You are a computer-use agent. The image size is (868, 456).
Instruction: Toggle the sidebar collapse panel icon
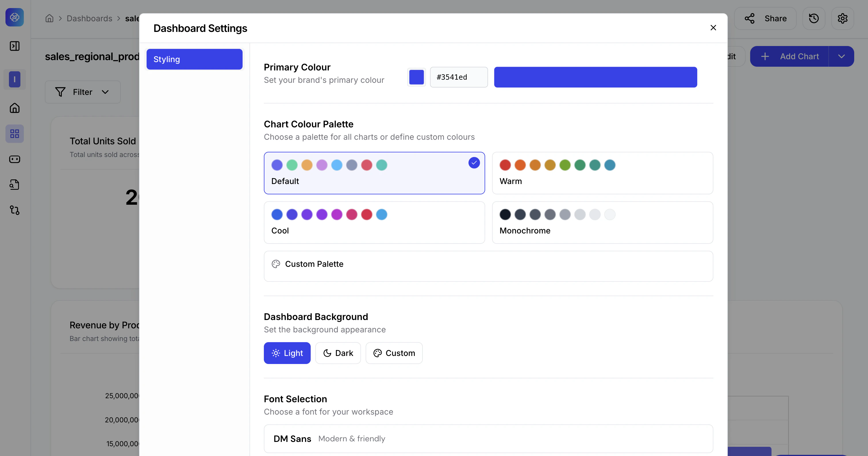14,46
